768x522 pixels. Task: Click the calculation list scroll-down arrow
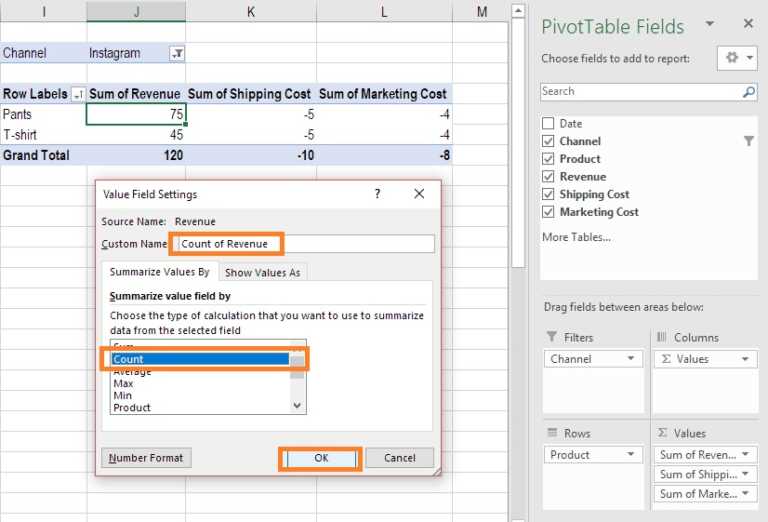click(x=297, y=405)
